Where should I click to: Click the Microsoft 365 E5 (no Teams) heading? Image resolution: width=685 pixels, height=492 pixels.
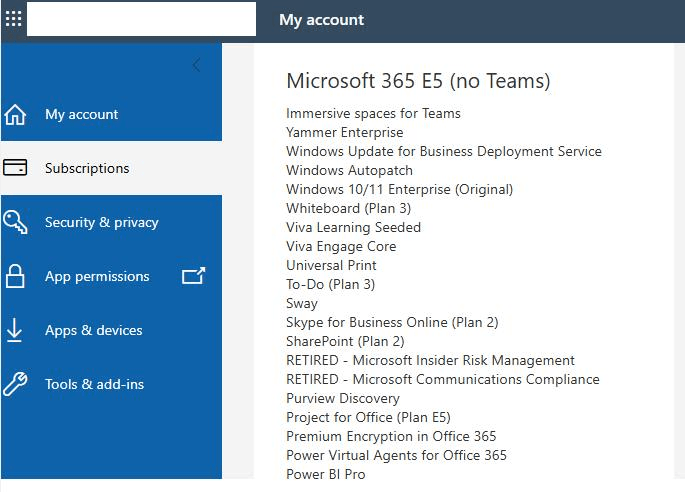click(x=418, y=81)
